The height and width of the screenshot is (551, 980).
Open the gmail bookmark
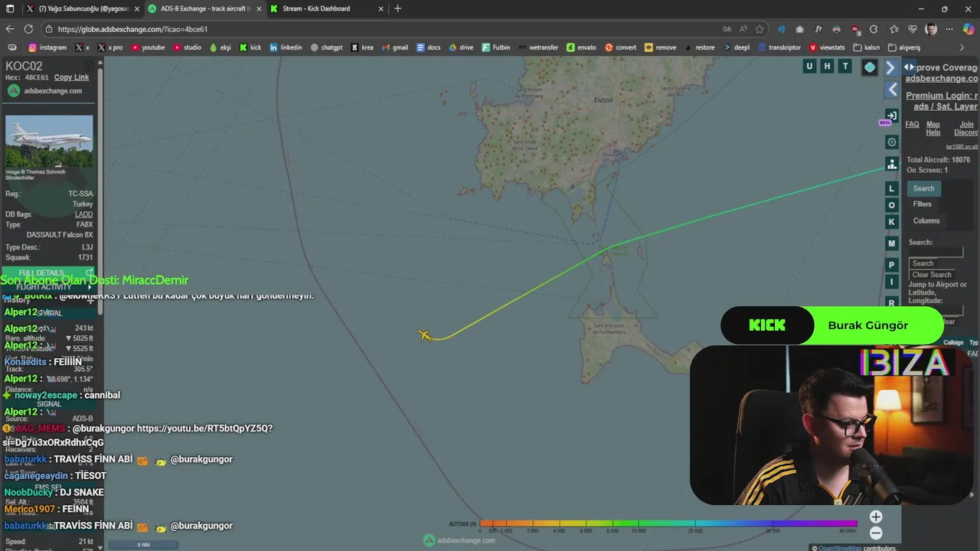click(x=394, y=47)
